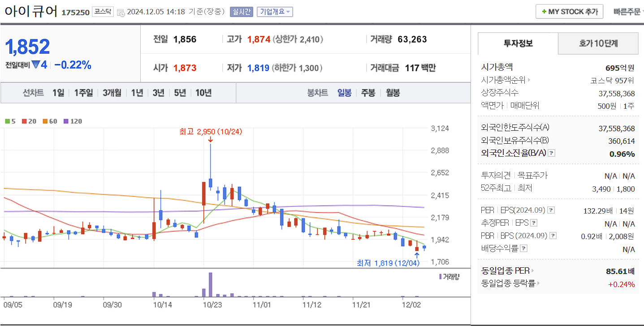Switch the candle chart to 주봉

point(368,93)
